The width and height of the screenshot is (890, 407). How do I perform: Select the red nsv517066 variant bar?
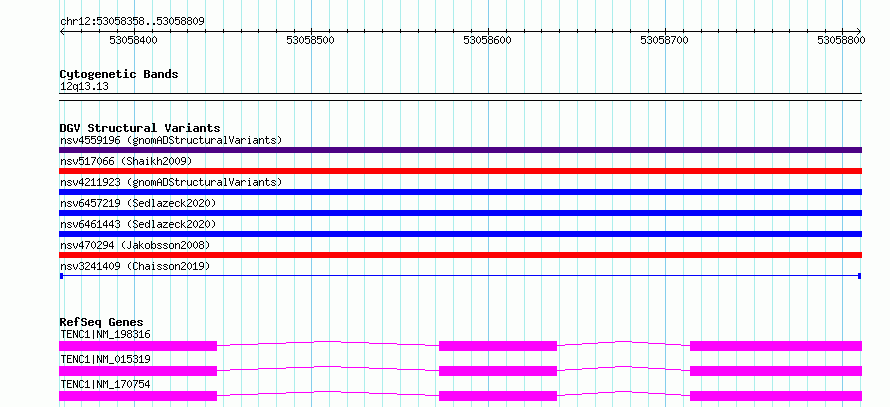(460, 171)
